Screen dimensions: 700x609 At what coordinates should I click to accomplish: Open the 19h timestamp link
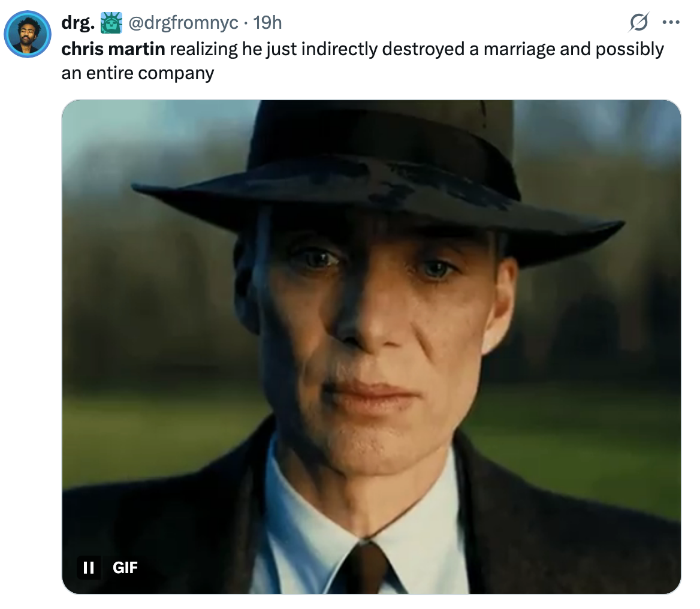[267, 23]
